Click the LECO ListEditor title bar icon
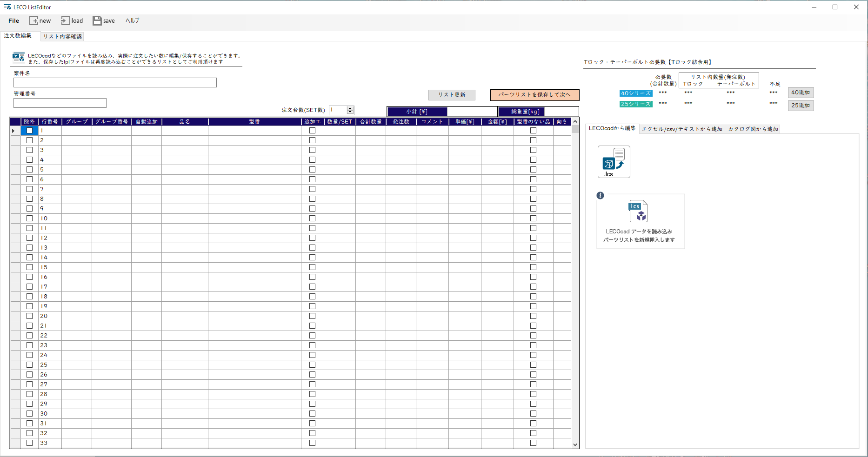The image size is (868, 457). (x=8, y=7)
